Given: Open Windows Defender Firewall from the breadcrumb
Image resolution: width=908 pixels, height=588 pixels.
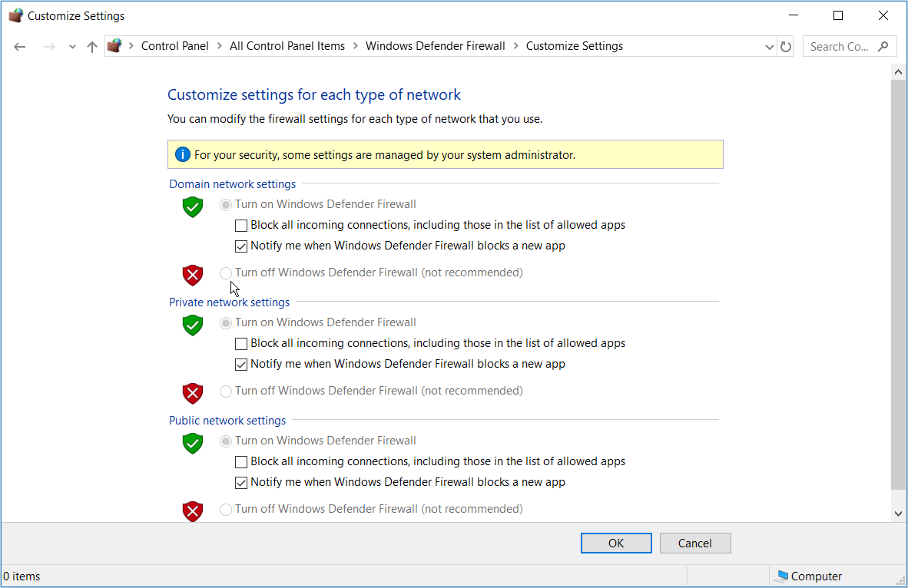Looking at the screenshot, I should 435,46.
